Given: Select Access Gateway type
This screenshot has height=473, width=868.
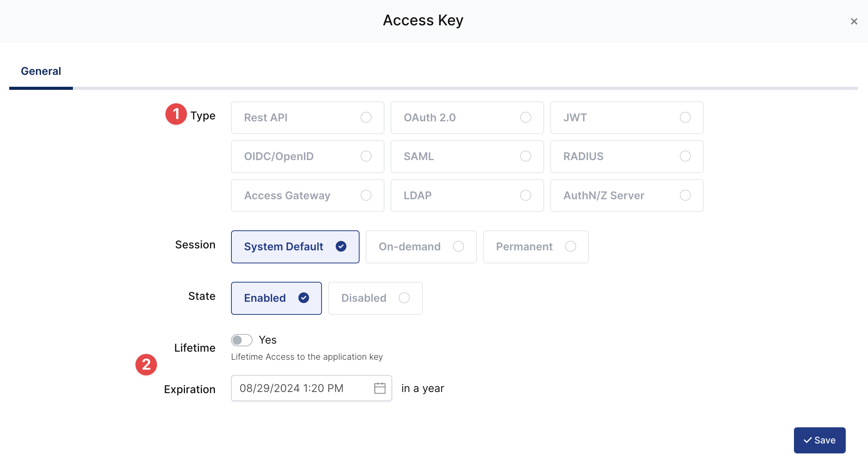Looking at the screenshot, I should (x=307, y=196).
